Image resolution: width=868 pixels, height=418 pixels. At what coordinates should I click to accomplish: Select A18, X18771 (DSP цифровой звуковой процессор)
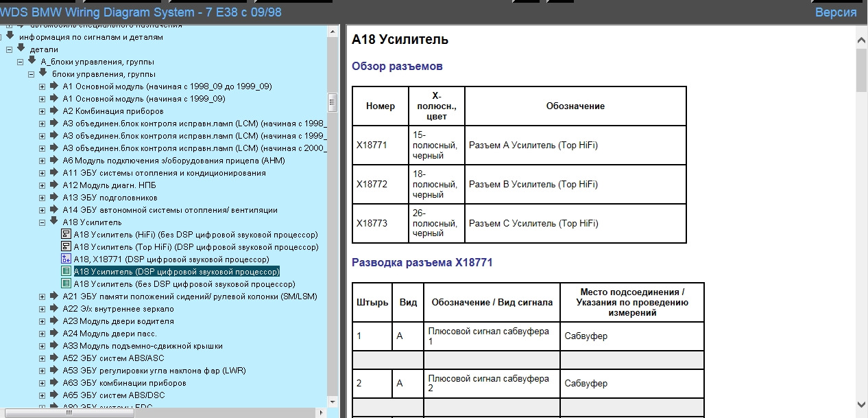pyautogui.click(x=171, y=259)
